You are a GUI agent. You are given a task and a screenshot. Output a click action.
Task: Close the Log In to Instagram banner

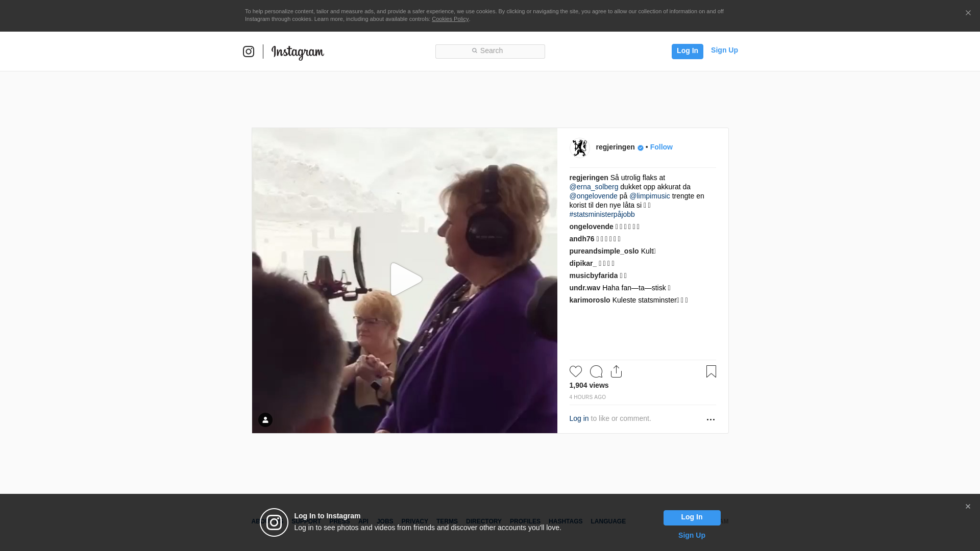967,507
